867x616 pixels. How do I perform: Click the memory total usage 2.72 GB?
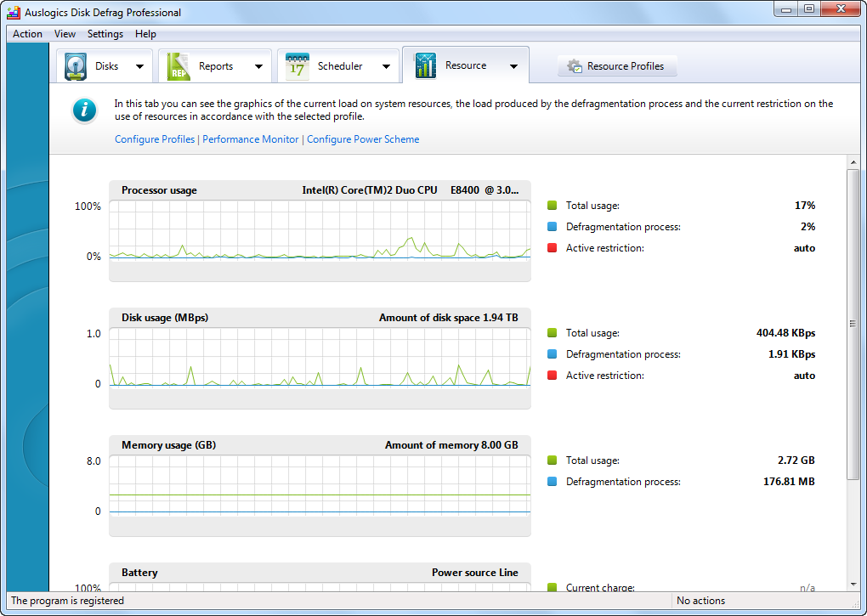pyautogui.click(x=796, y=461)
